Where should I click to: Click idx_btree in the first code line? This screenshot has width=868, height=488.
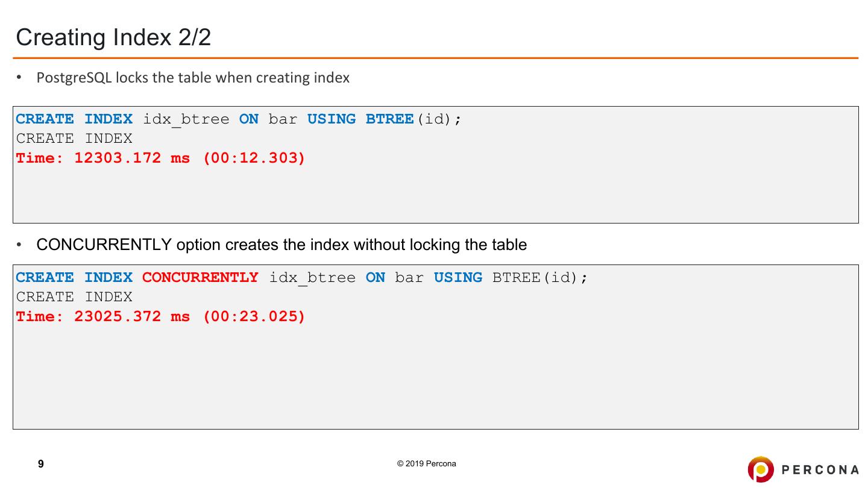[x=186, y=119]
